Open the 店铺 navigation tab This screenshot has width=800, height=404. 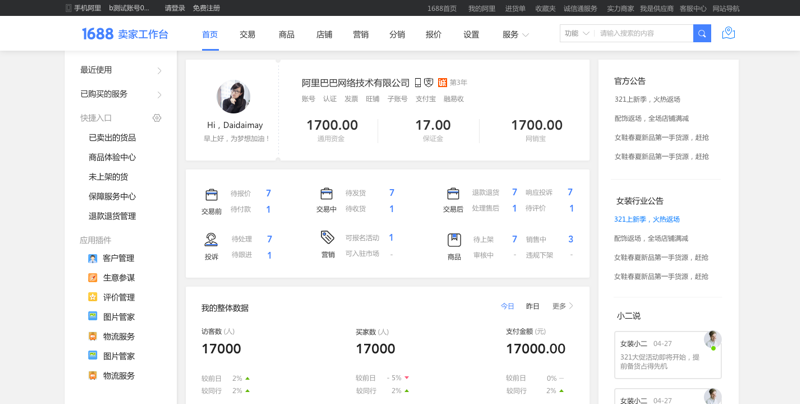(x=324, y=35)
